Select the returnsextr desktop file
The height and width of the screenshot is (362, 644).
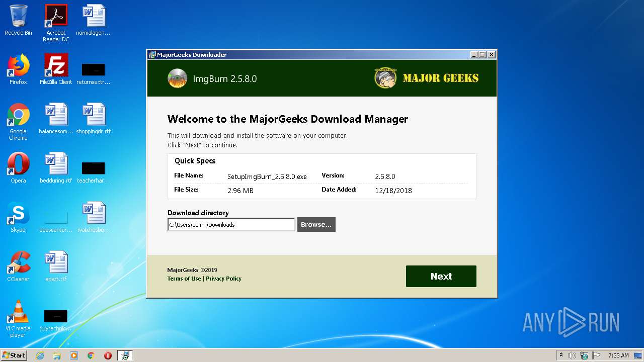[93, 73]
